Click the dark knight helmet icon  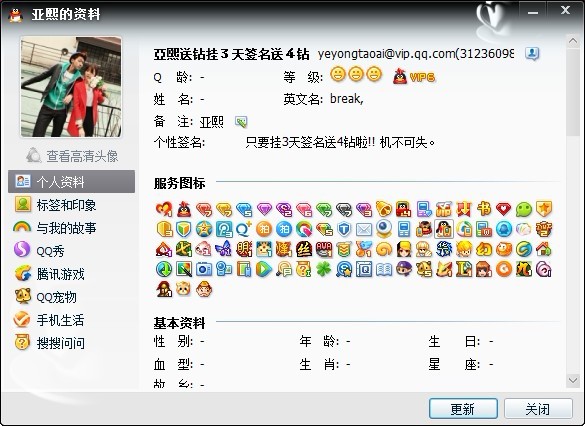click(164, 289)
